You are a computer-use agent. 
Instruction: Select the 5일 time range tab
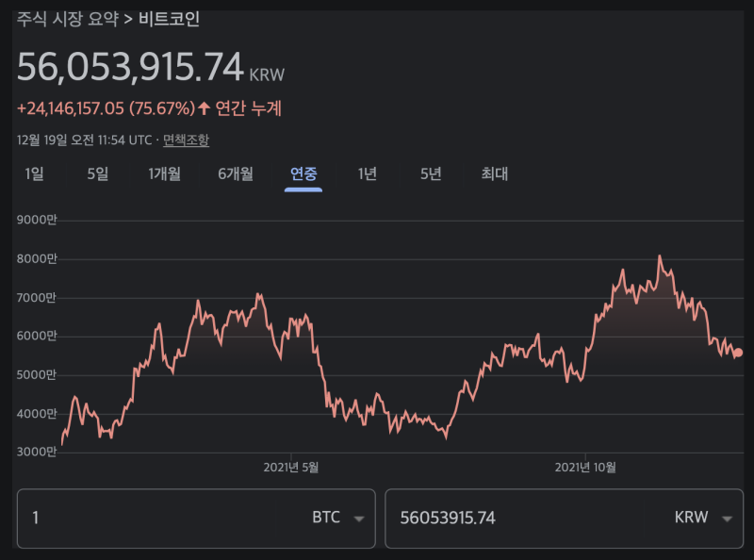(x=98, y=173)
